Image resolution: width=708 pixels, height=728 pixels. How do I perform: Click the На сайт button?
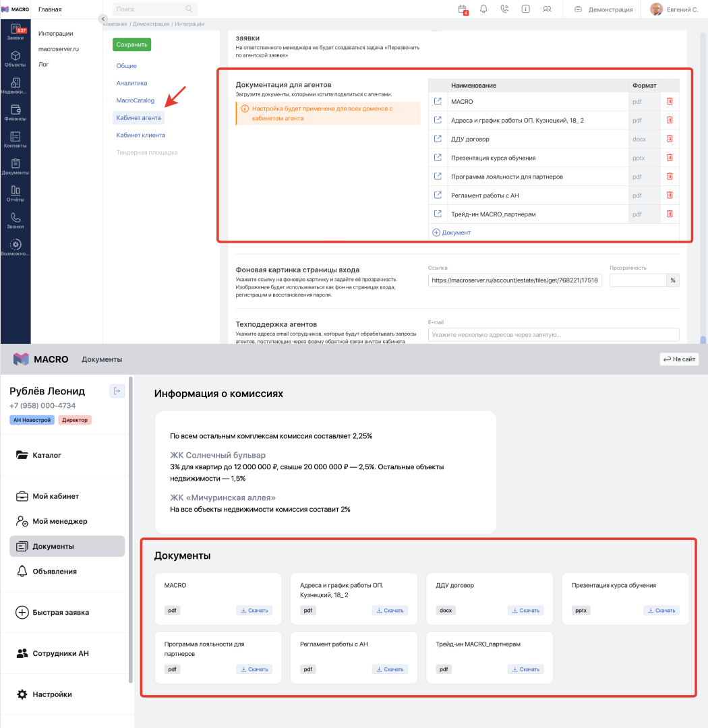click(x=679, y=359)
